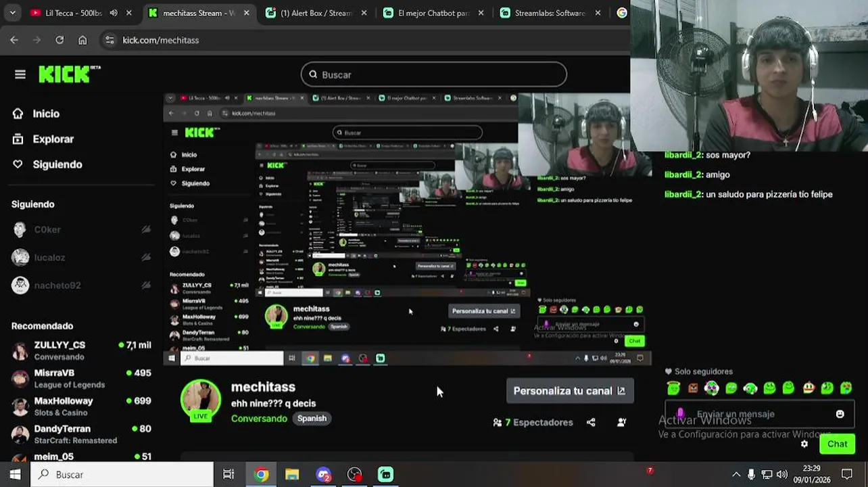Open MisrraVB League of Legends channel
Viewport: 868px width, 487px height.
(x=81, y=378)
